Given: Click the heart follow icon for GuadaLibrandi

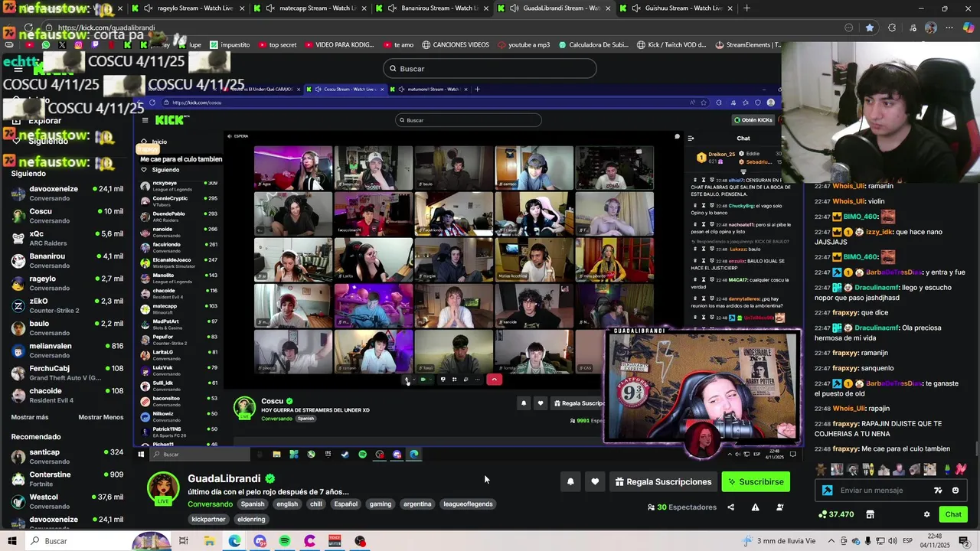Looking at the screenshot, I should [x=595, y=481].
